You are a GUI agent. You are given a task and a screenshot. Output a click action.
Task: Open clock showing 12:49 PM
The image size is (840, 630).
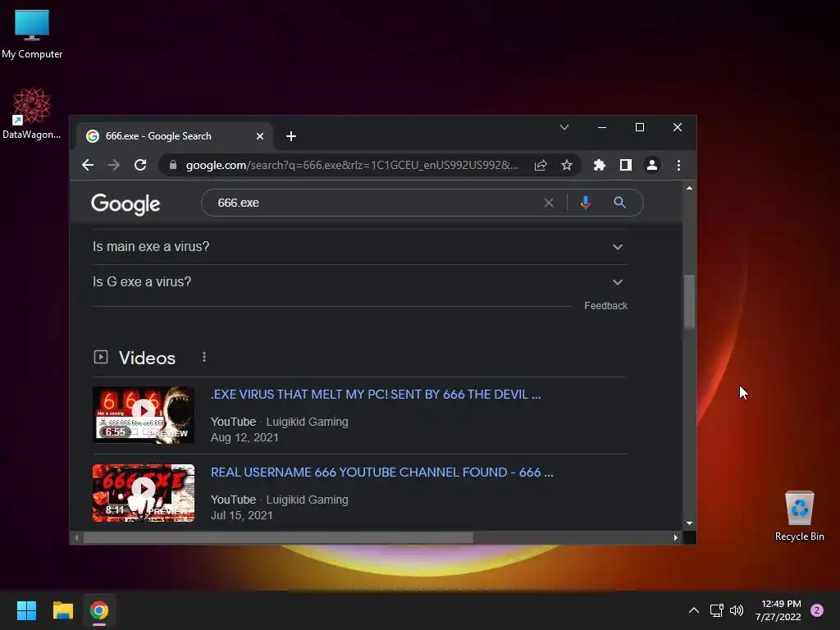tap(778, 610)
